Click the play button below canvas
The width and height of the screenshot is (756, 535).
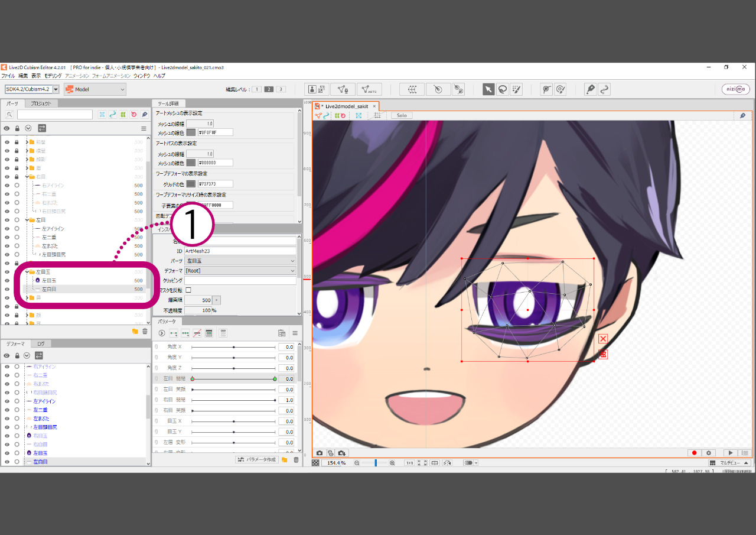tap(730, 453)
